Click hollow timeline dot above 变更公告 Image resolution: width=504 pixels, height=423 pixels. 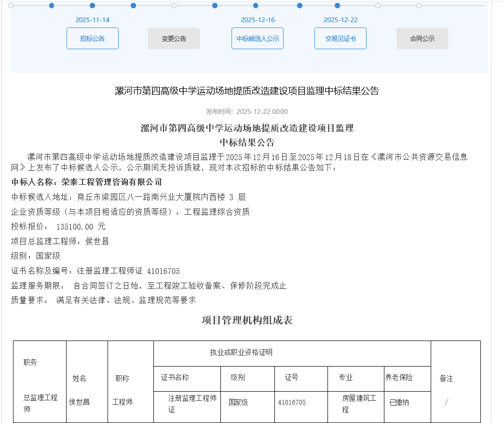coord(174,6)
